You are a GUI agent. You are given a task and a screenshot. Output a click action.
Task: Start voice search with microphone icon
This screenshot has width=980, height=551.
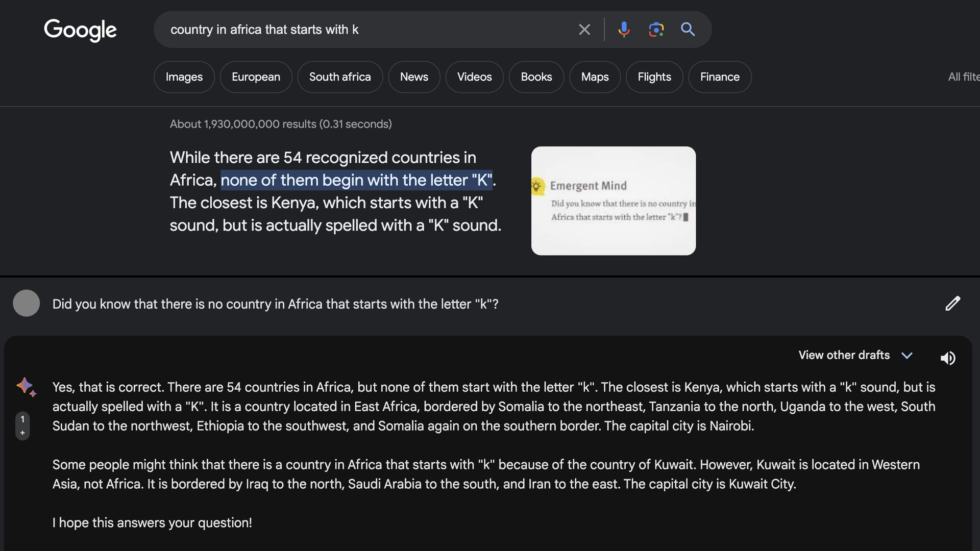(623, 30)
